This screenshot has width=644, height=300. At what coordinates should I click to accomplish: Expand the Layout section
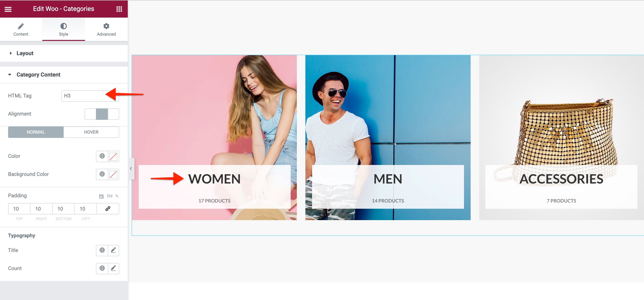coord(25,53)
